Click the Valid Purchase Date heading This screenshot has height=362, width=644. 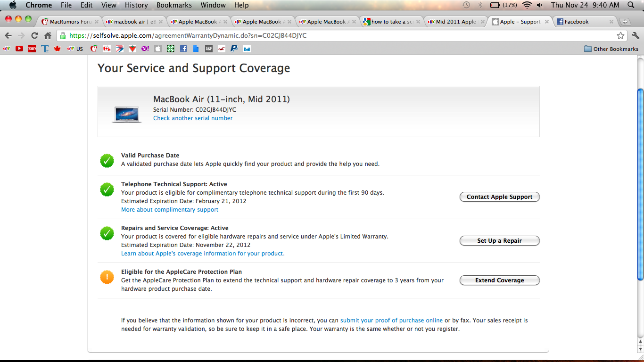click(x=150, y=156)
